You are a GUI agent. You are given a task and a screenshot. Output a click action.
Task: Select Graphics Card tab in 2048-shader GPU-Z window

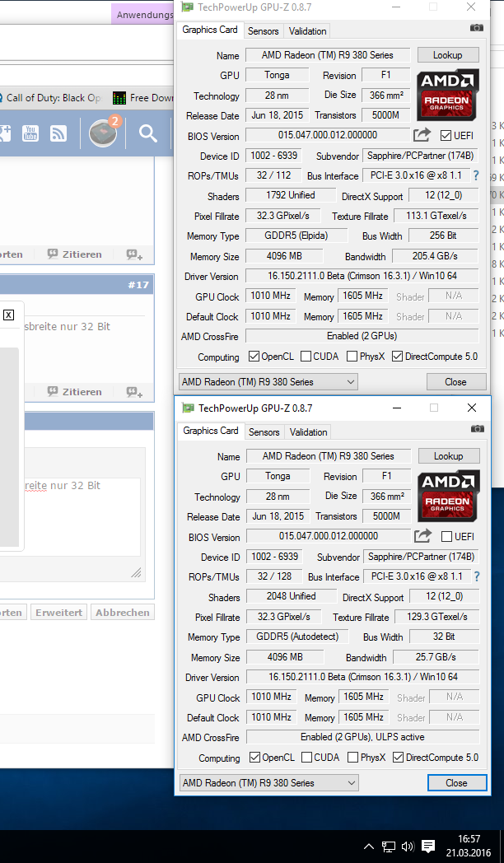click(211, 431)
